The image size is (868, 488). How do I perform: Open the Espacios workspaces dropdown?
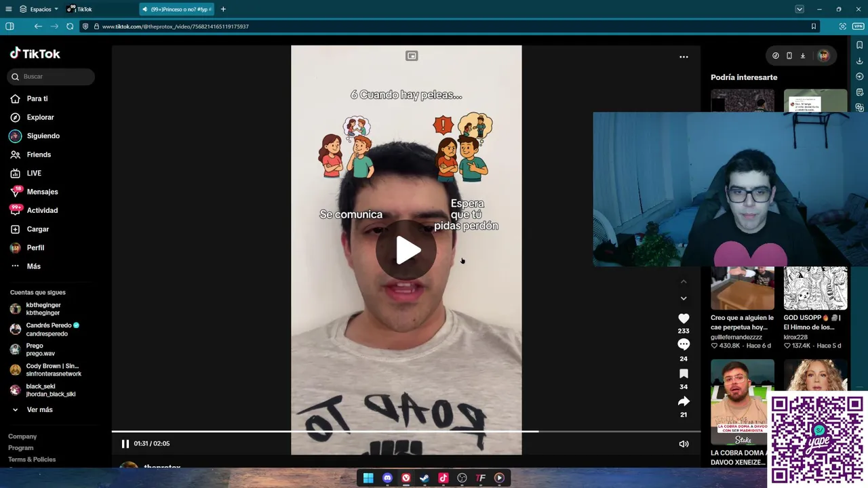39,9
